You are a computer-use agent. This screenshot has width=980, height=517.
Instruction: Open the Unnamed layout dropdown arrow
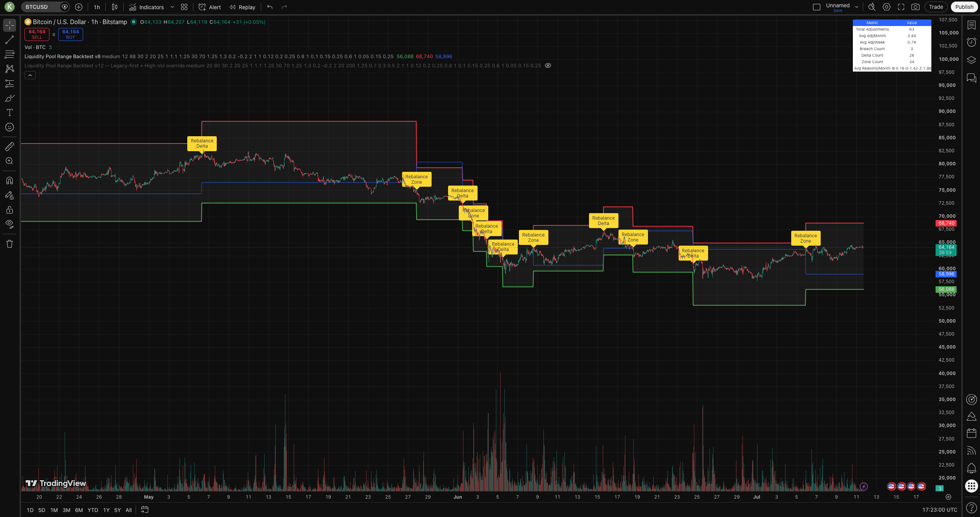point(857,7)
